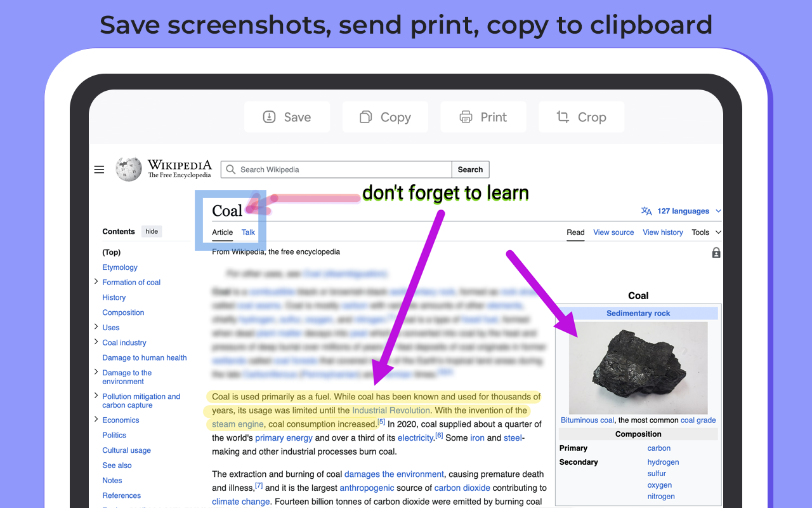Expand Damage to the environment arrow
This screenshot has height=508, width=812.
point(96,371)
